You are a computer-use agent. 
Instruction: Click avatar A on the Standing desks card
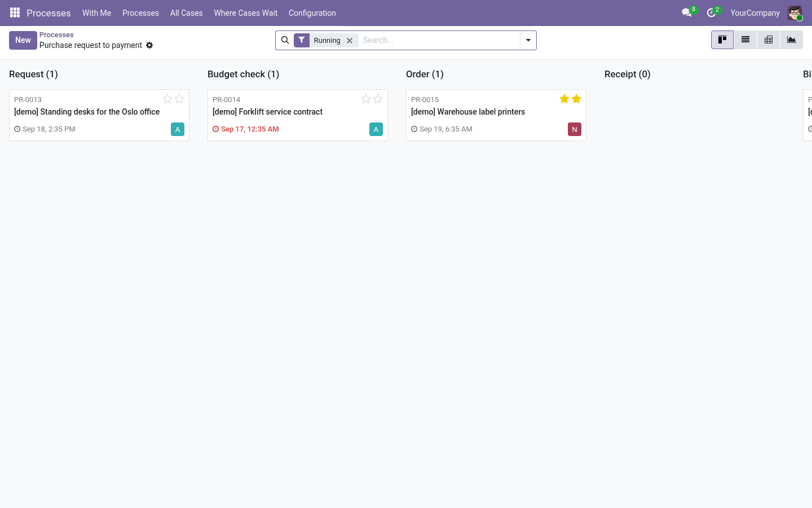coord(178,129)
